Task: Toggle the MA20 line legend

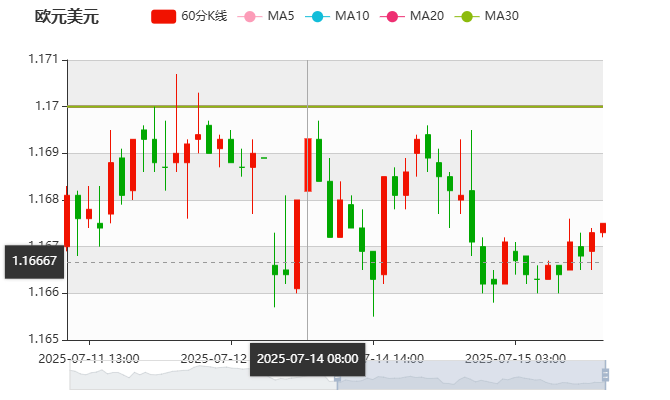Action: [x=412, y=16]
